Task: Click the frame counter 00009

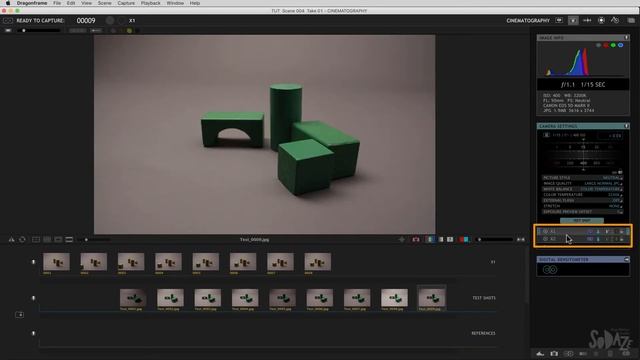Action: (x=86, y=20)
